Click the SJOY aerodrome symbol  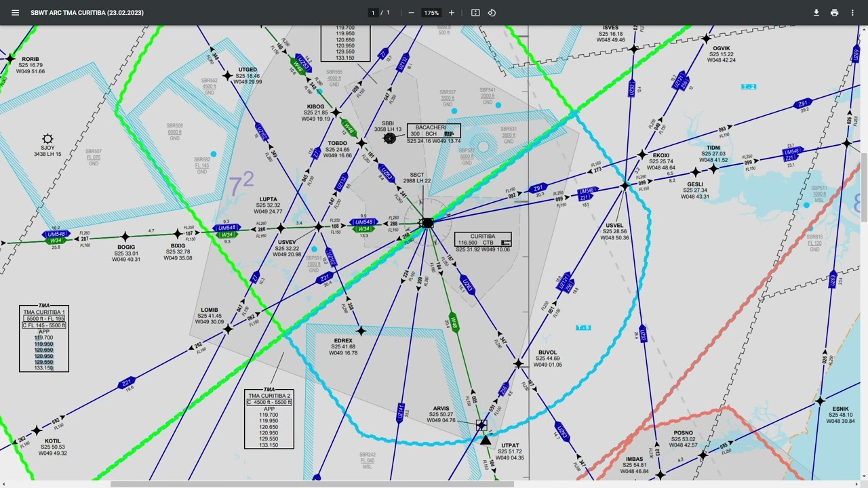click(x=47, y=139)
